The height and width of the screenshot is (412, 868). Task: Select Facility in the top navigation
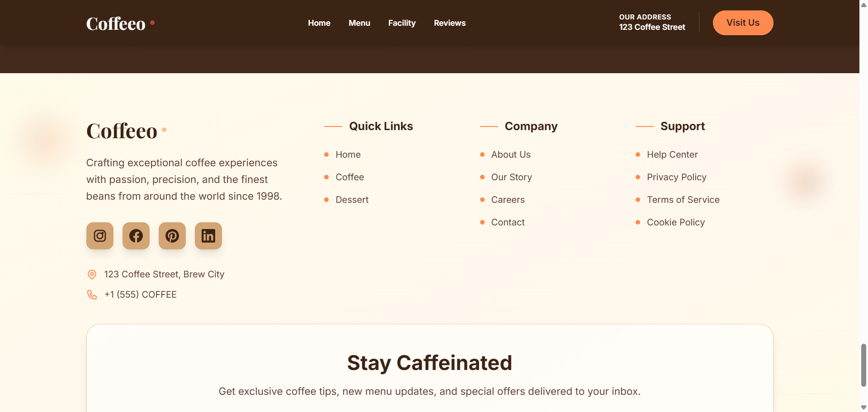coord(402,23)
